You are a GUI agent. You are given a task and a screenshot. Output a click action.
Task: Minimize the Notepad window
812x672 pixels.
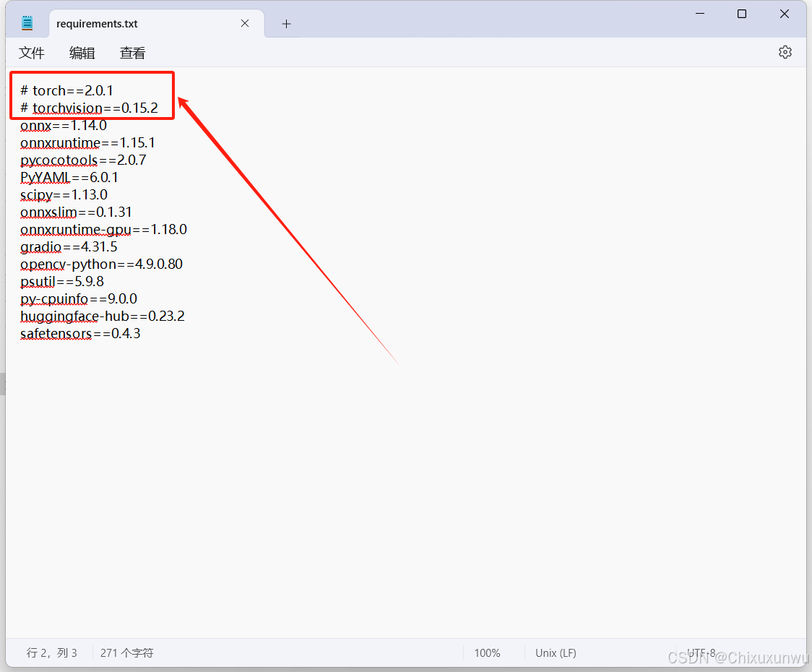click(700, 14)
